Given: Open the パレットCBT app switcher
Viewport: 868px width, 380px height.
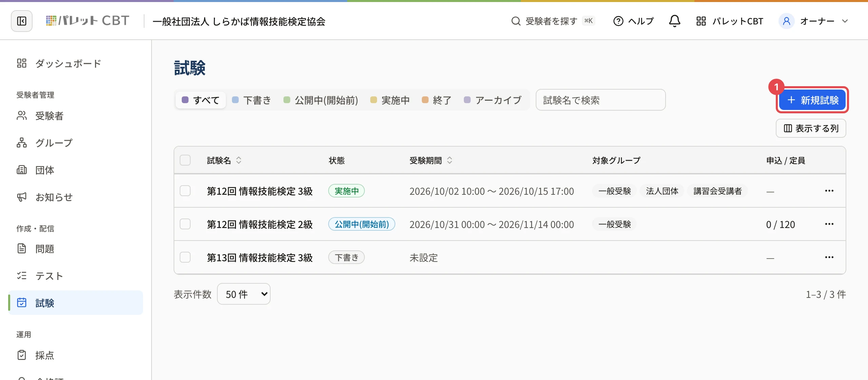Looking at the screenshot, I should 729,21.
